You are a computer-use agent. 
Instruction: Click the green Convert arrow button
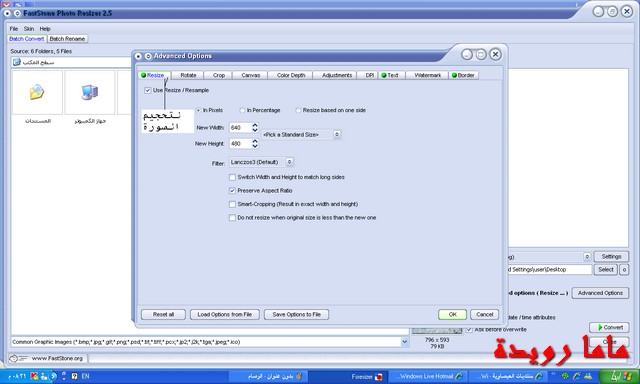(x=609, y=327)
